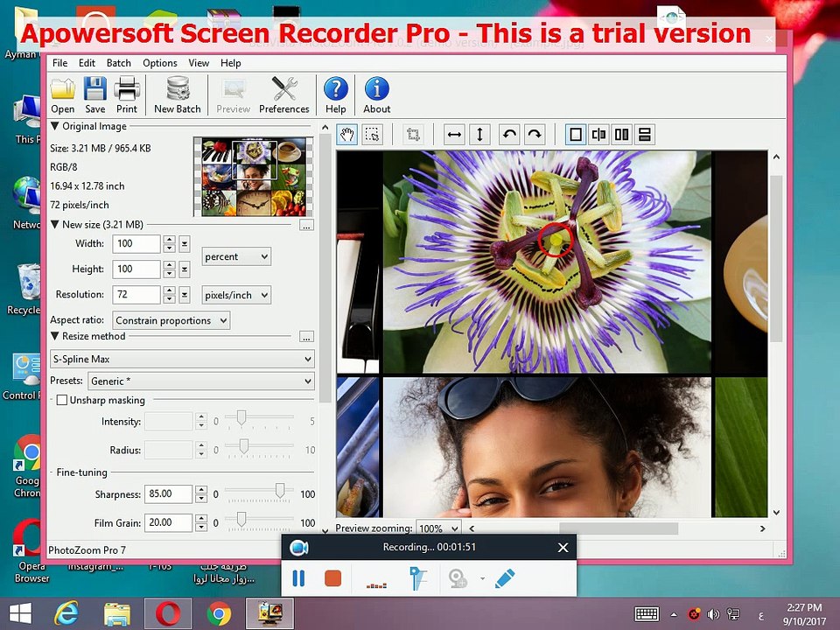
Task: Open File Explorer from taskbar
Action: (116, 614)
